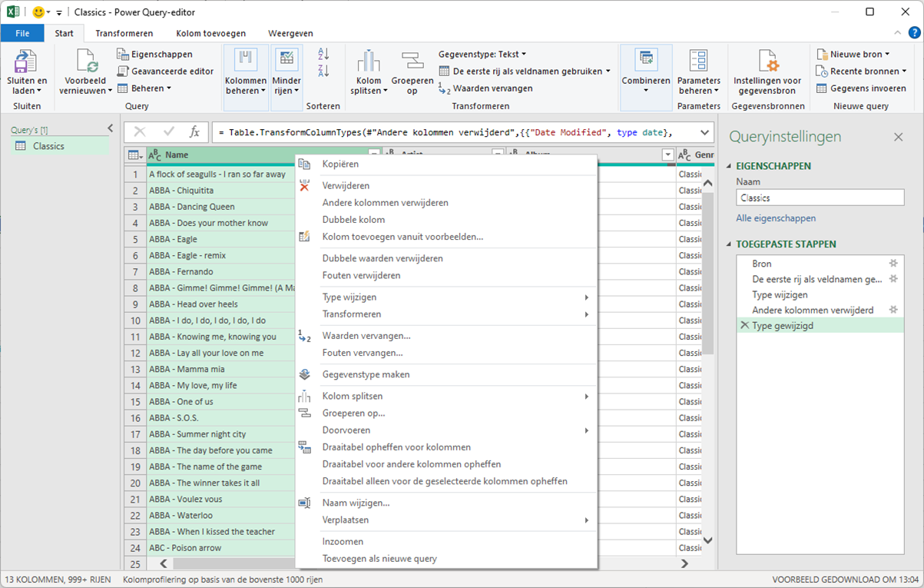The width and height of the screenshot is (924, 588).
Task: Select Andere kolommen verwijderen in context menu
Action: [x=446, y=203]
